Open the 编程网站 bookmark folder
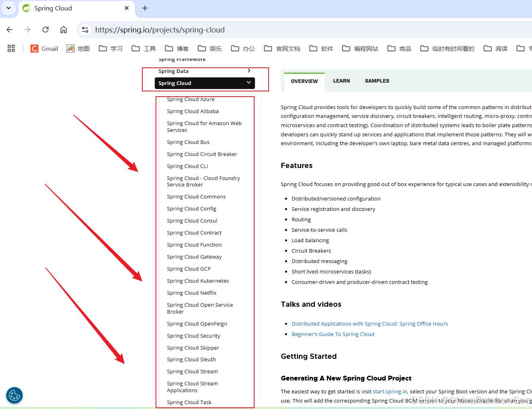 360,49
